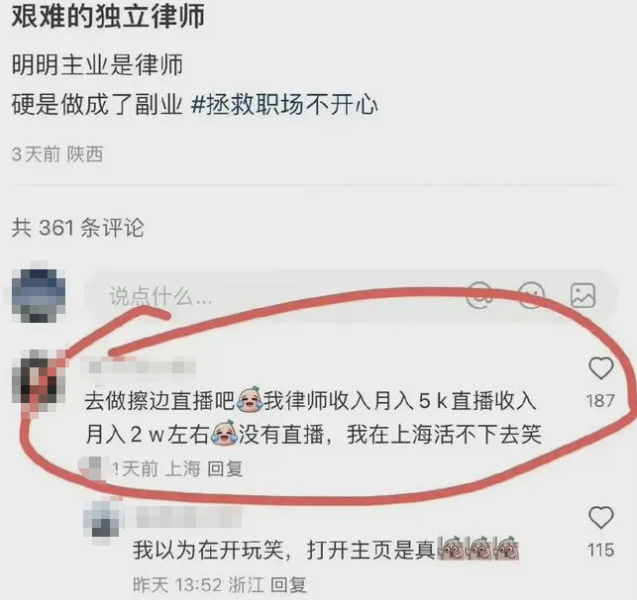The image size is (637, 600).
Task: Open the @ mention icon in comment box
Action: click(479, 296)
